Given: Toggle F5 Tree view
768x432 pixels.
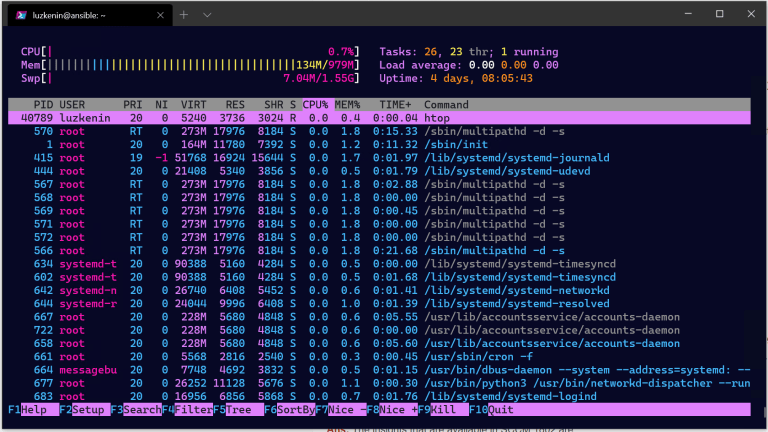Looking at the screenshot, I should coord(238,409).
